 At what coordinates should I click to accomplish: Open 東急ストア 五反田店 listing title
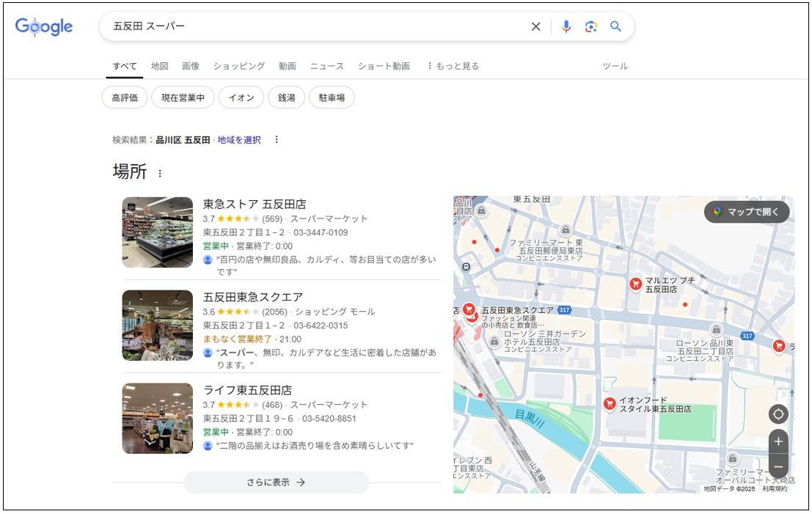click(255, 204)
